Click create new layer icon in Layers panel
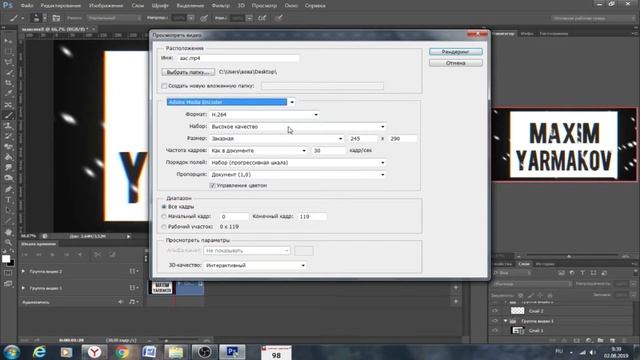640x360 pixels. click(x=612, y=340)
